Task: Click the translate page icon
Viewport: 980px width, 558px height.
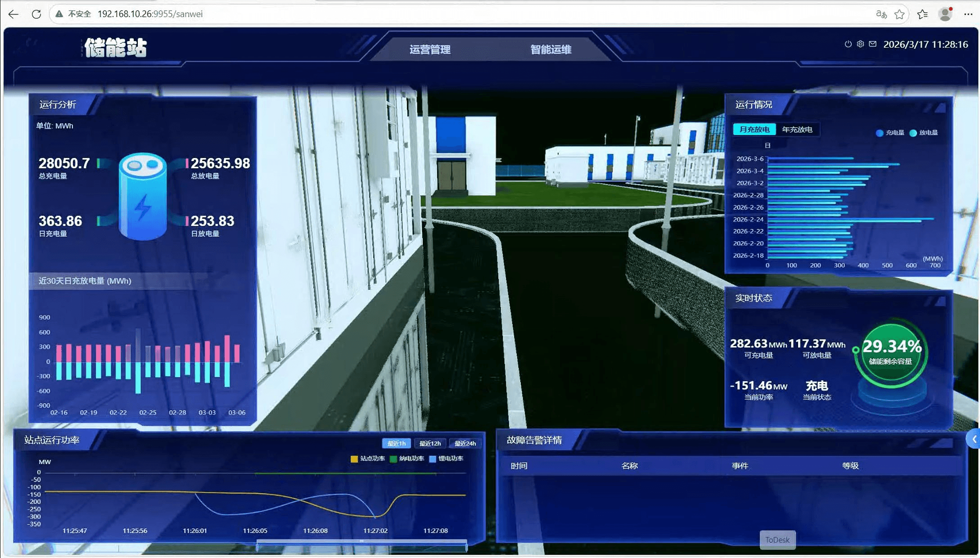Action: (x=881, y=14)
